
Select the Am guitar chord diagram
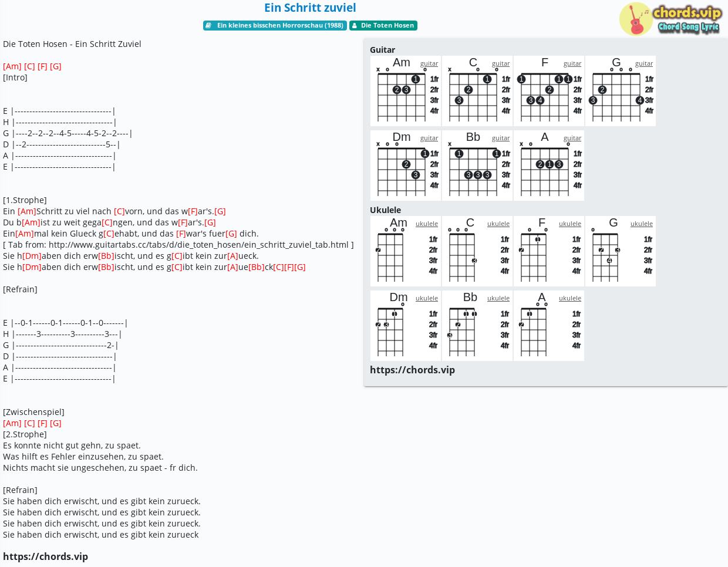coord(406,91)
